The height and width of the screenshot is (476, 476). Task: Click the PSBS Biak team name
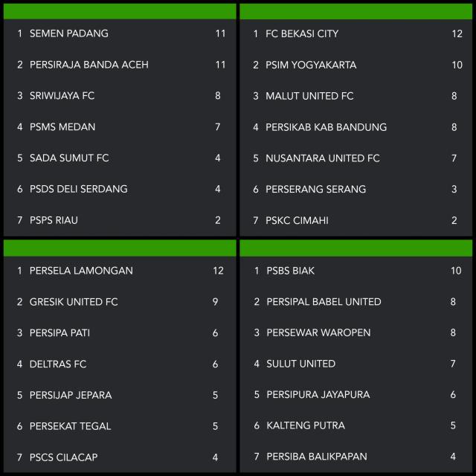[290, 271]
